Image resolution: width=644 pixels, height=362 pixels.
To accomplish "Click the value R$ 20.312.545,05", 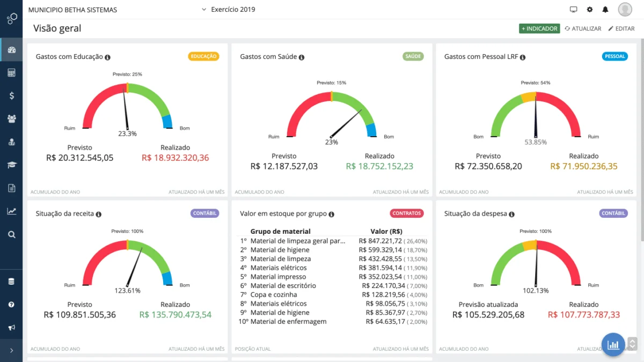I will [x=80, y=158].
